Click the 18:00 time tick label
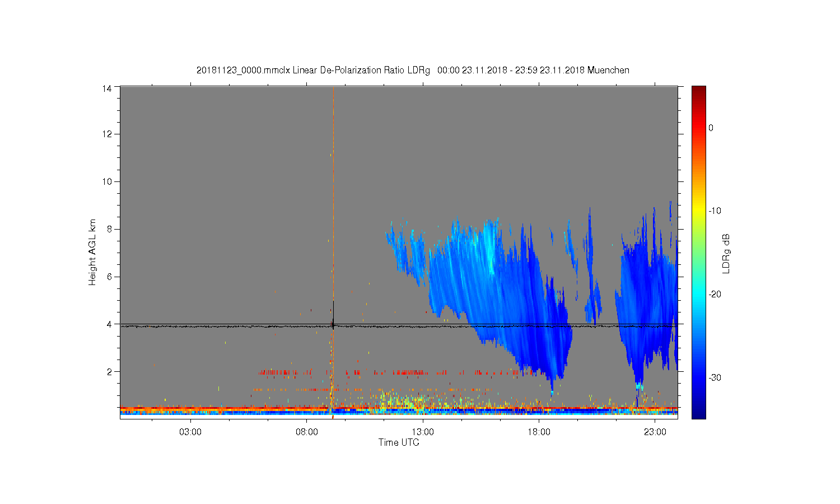The height and width of the screenshot is (504, 840). point(539,432)
